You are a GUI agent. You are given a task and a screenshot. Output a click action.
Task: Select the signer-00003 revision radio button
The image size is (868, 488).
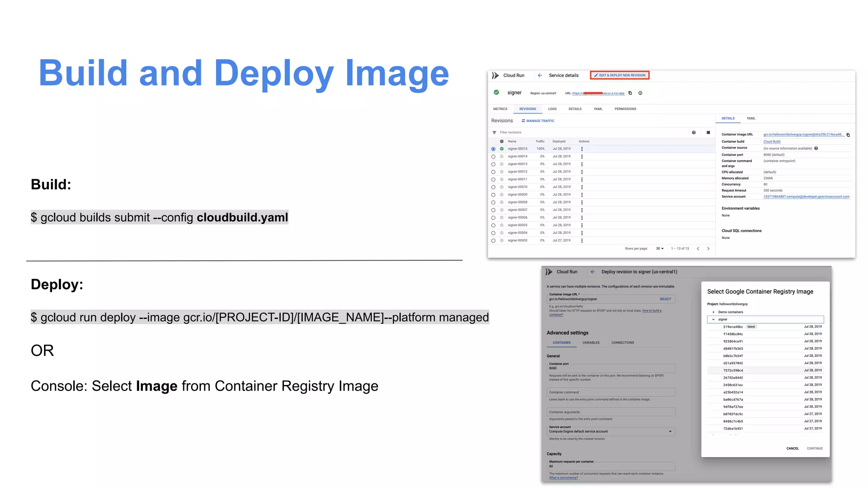pos(493,241)
